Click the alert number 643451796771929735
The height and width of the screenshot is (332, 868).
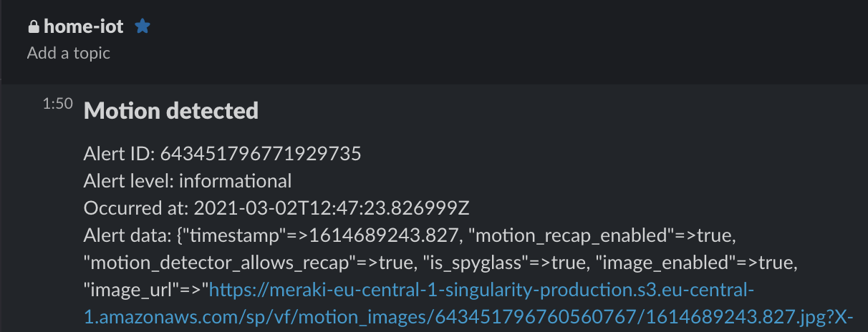[261, 154]
